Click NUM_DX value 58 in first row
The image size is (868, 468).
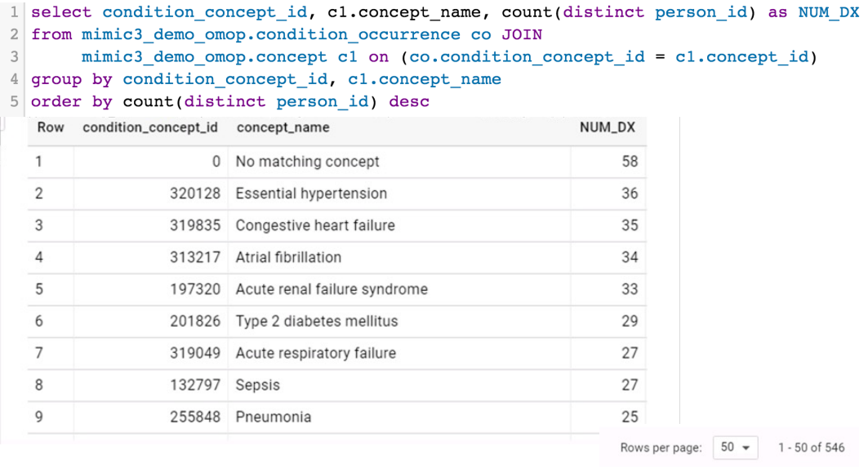tap(630, 162)
